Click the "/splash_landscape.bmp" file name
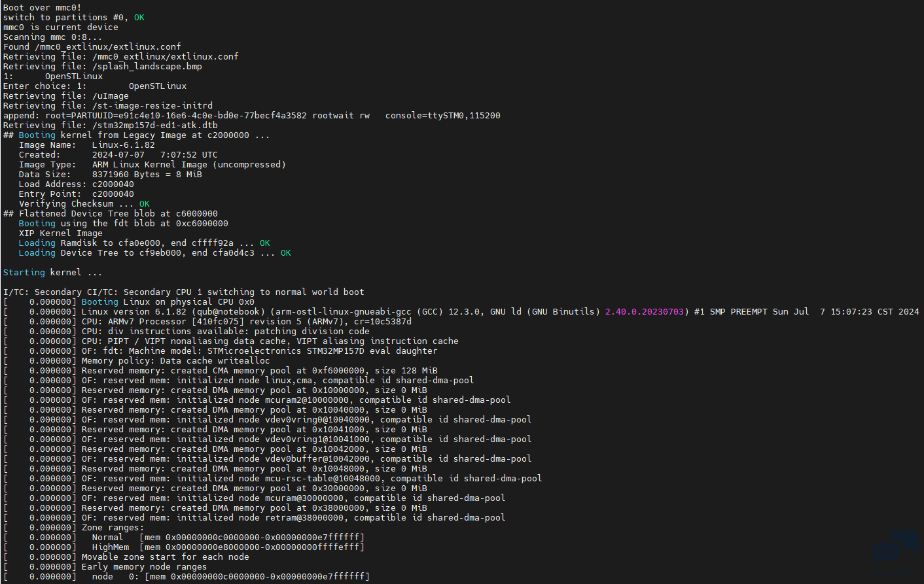Viewport: 924px width, 584px height. coord(147,67)
